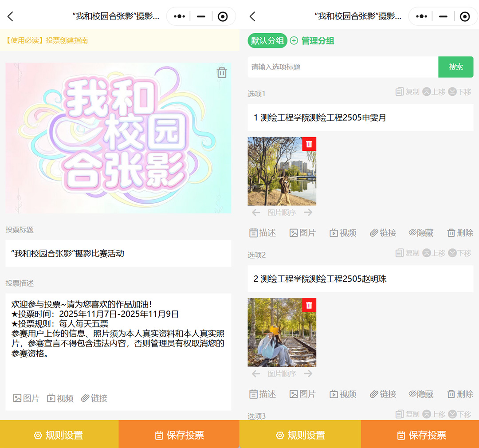479x448 pixels.
Task: Hide option 1 from the vote
Action: 421,233
